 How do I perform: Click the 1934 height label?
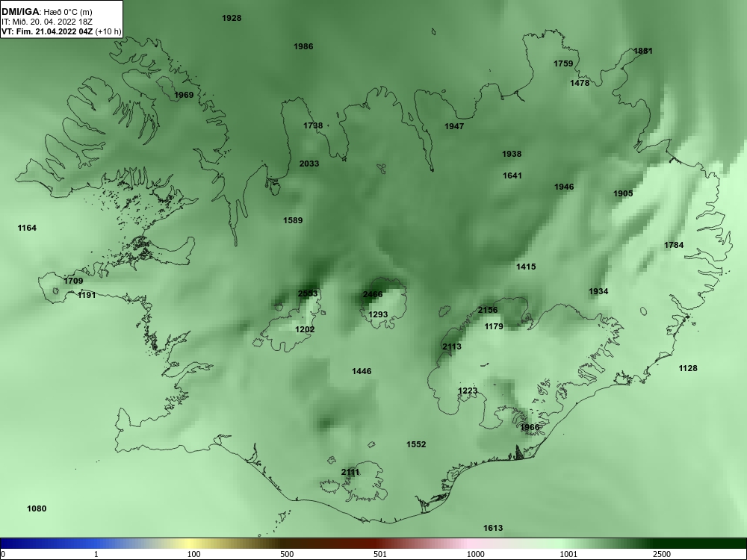click(598, 291)
